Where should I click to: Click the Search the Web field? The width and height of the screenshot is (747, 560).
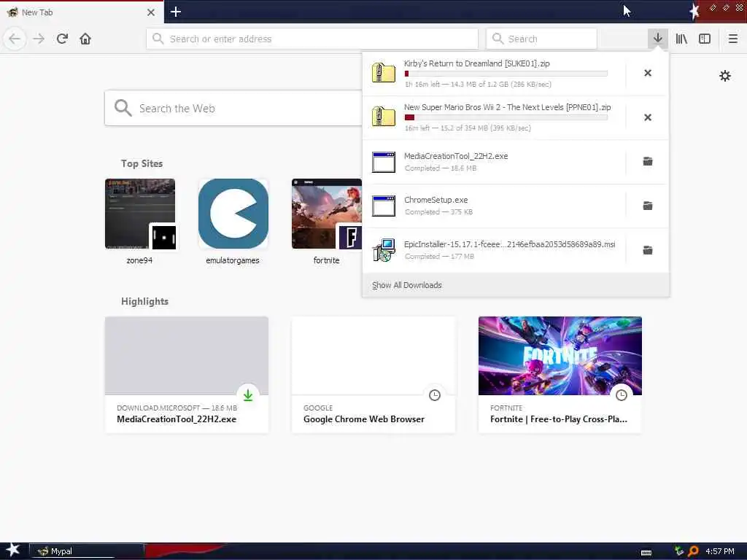(x=233, y=108)
